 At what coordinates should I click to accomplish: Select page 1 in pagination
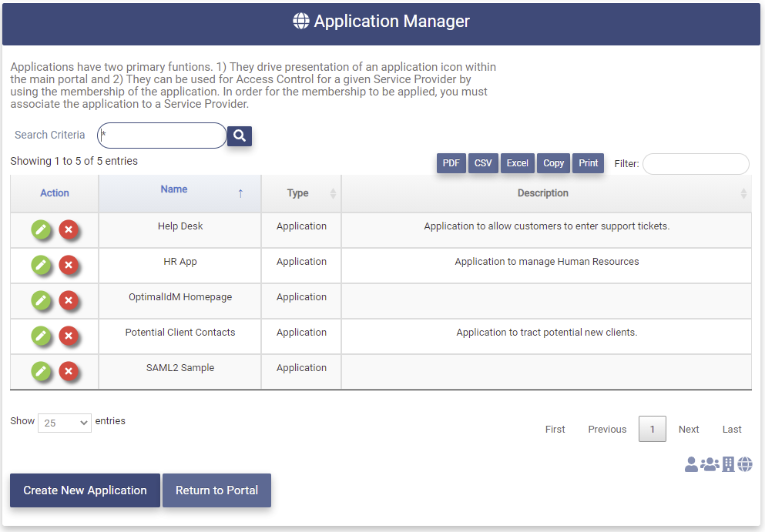click(653, 429)
